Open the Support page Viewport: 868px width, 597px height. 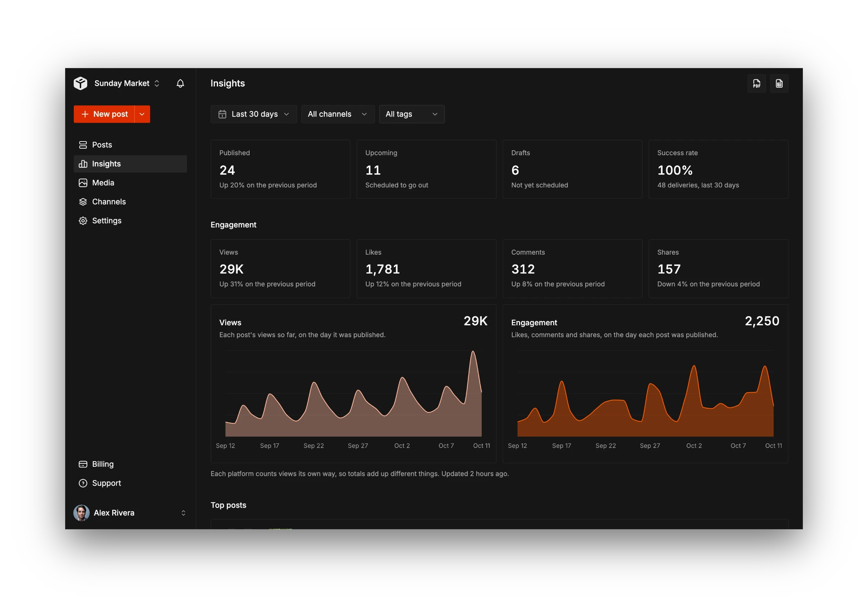pos(130,483)
